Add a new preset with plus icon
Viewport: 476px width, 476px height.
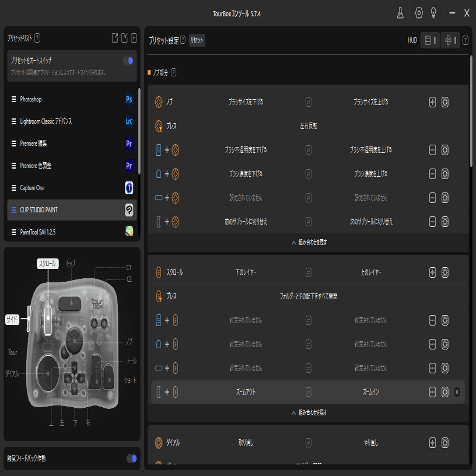[134, 38]
